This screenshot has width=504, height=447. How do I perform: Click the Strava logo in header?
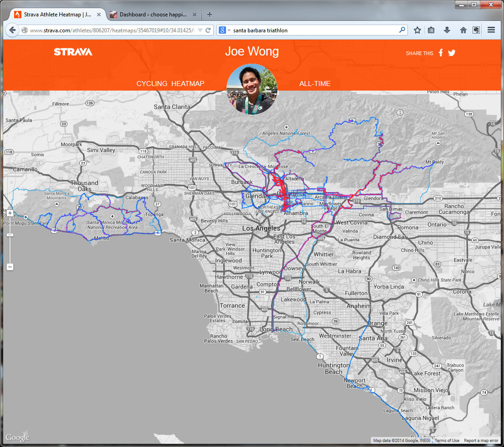click(x=73, y=52)
